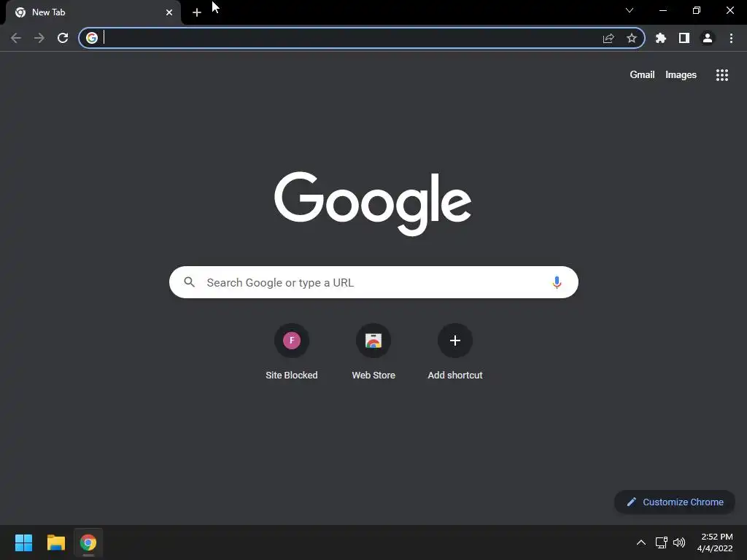Open a new tab with the plus button

click(197, 12)
